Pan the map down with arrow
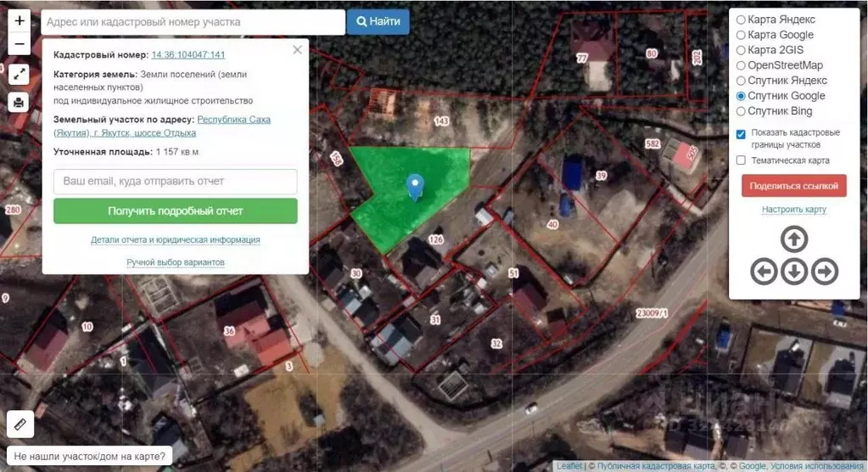 point(794,272)
